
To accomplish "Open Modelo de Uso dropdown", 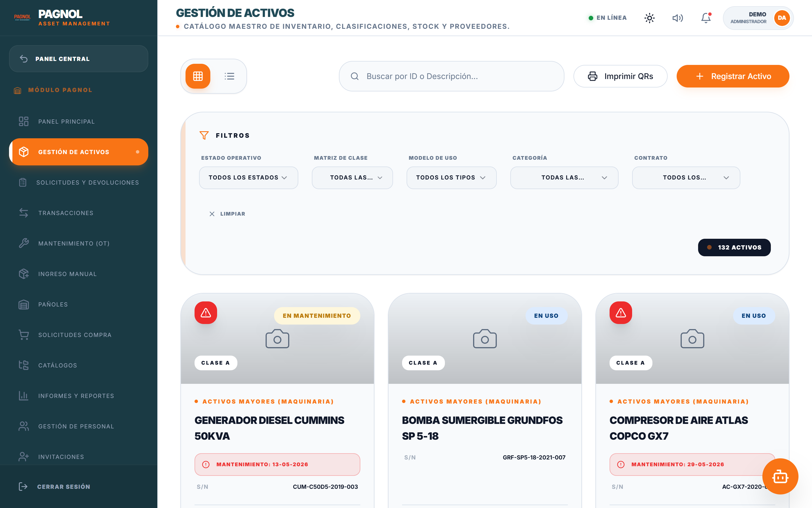I will [451, 178].
